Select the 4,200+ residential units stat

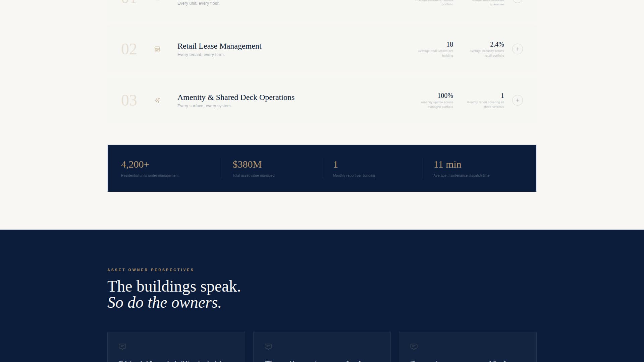point(135,165)
